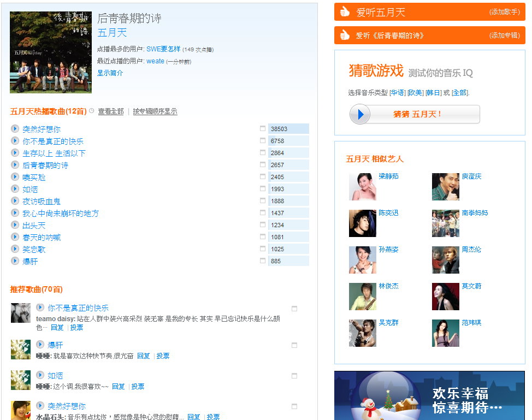Open artist link 五月天 under album title
This screenshot has width=532, height=420.
(112, 33)
